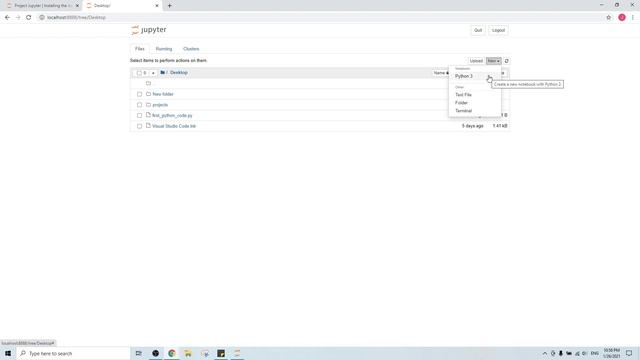Screen dimensions: 640x360
Task: Select the New folder checkbox
Action: tap(140, 94)
